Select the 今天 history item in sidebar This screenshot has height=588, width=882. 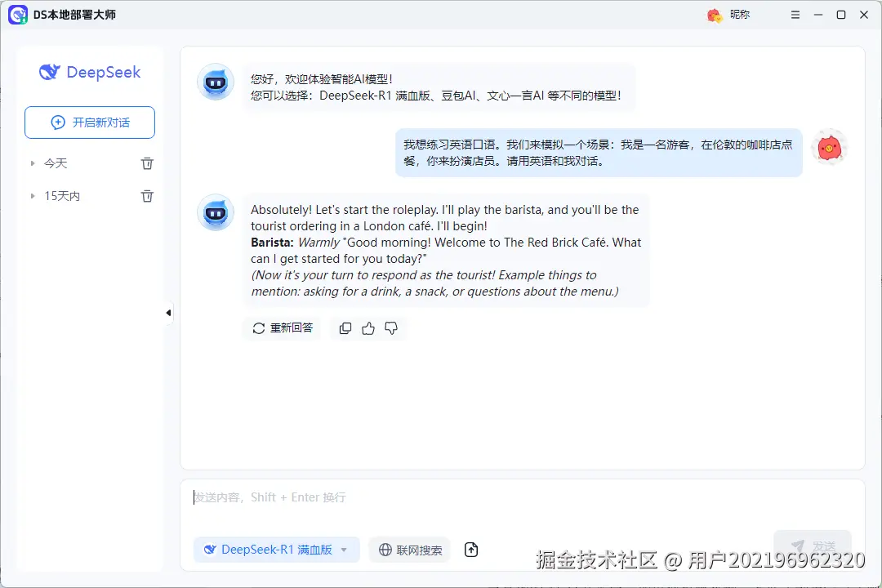56,163
